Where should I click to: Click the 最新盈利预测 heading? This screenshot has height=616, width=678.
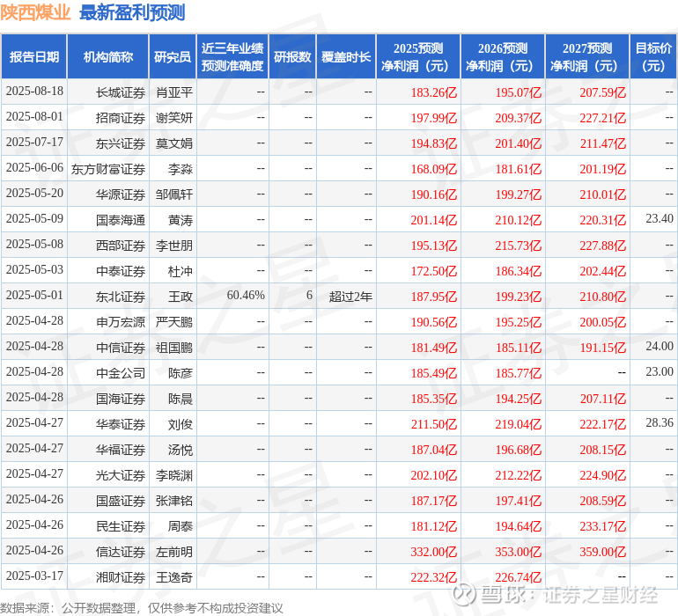tap(132, 12)
